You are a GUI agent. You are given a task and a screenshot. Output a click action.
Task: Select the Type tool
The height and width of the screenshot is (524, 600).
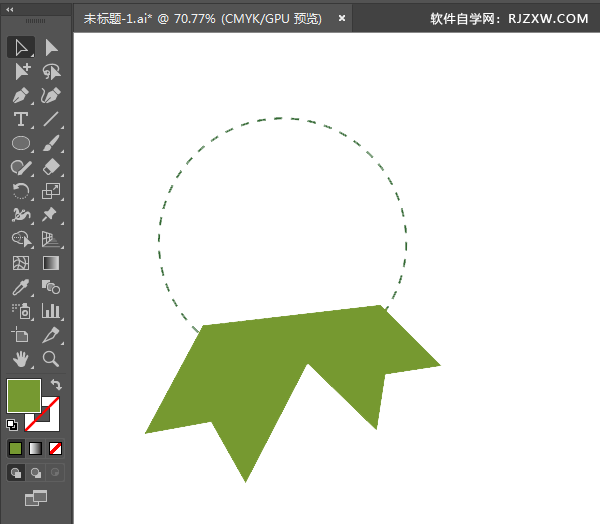(x=21, y=119)
